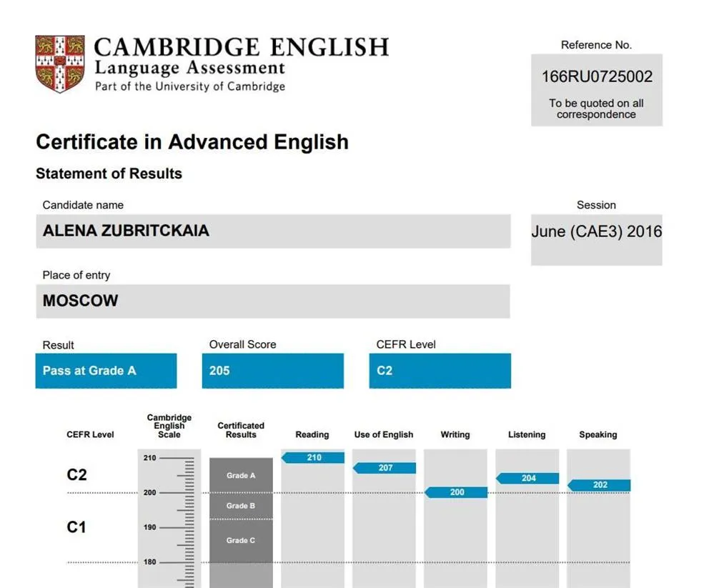The height and width of the screenshot is (588, 714).
Task: Click scale value 200 on the ruler
Action: coord(150,493)
